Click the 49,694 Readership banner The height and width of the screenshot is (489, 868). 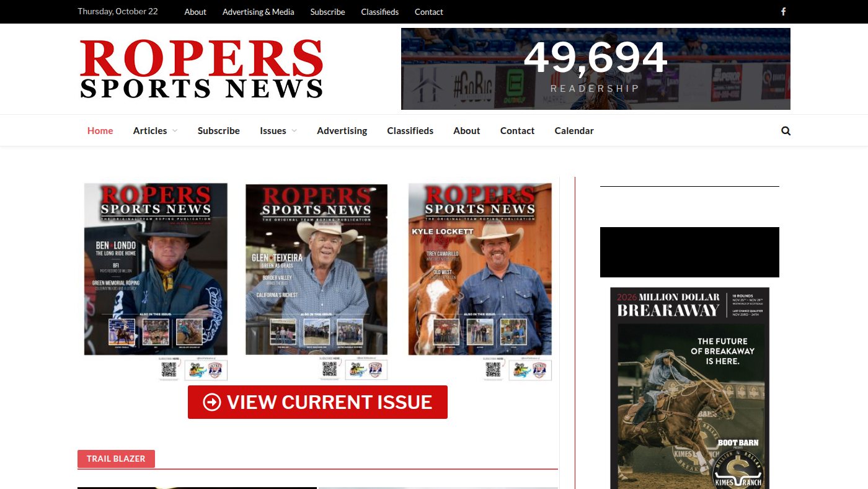[x=596, y=69]
